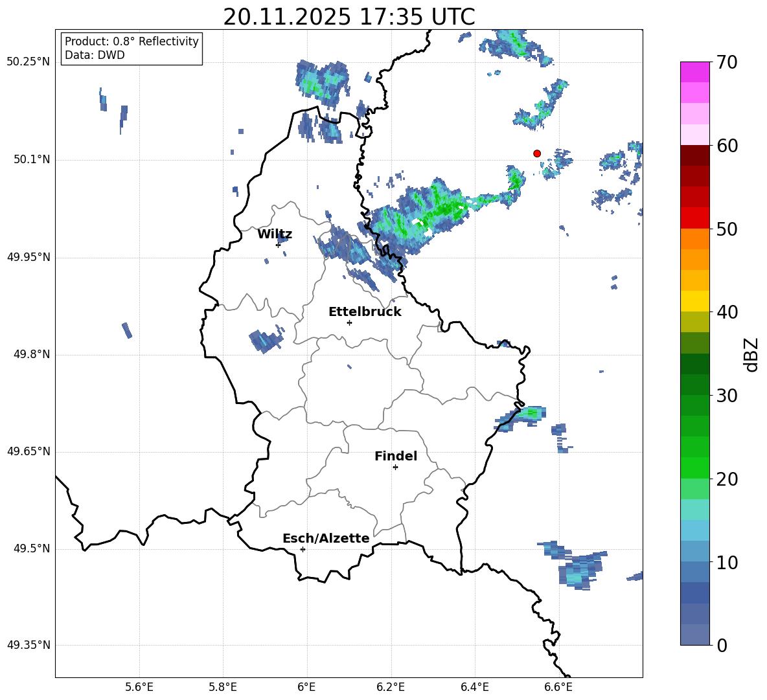Viewport: 767px width, 700px height.
Task: Click the 49.8°N latitude label
Action: click(x=32, y=354)
